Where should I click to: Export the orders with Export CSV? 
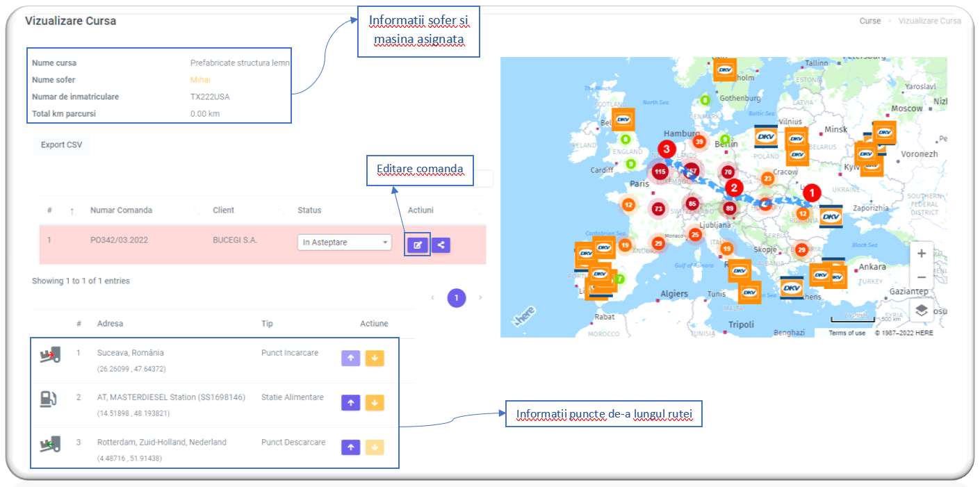tap(61, 145)
